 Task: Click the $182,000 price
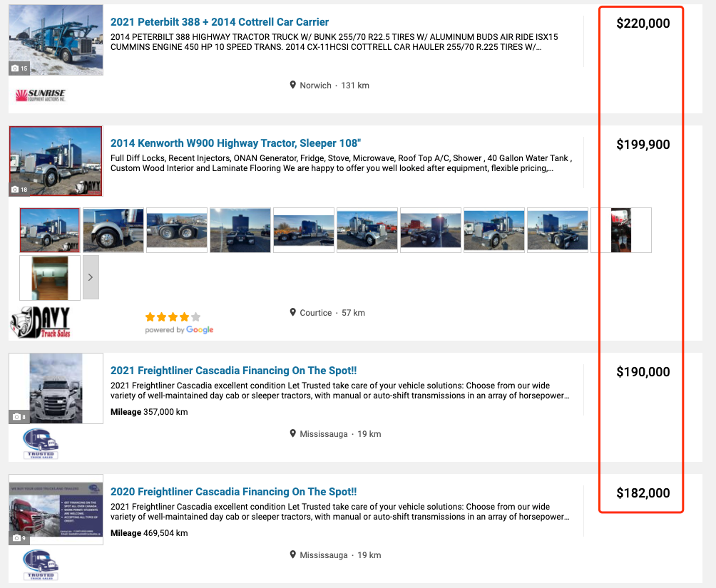point(643,492)
